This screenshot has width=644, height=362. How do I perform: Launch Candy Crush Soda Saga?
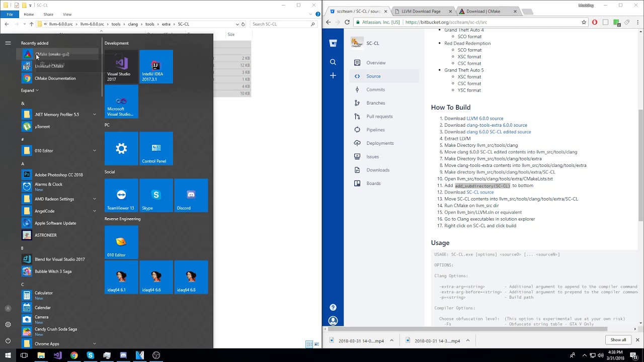coord(59,331)
